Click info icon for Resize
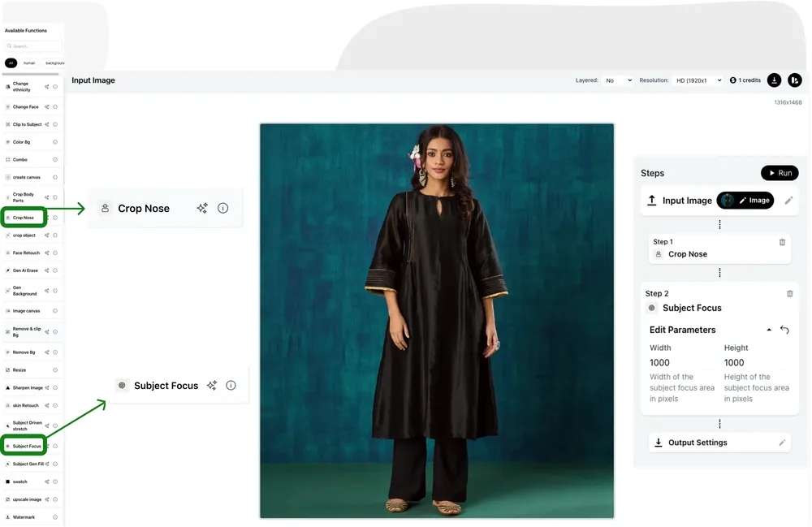 [55, 370]
